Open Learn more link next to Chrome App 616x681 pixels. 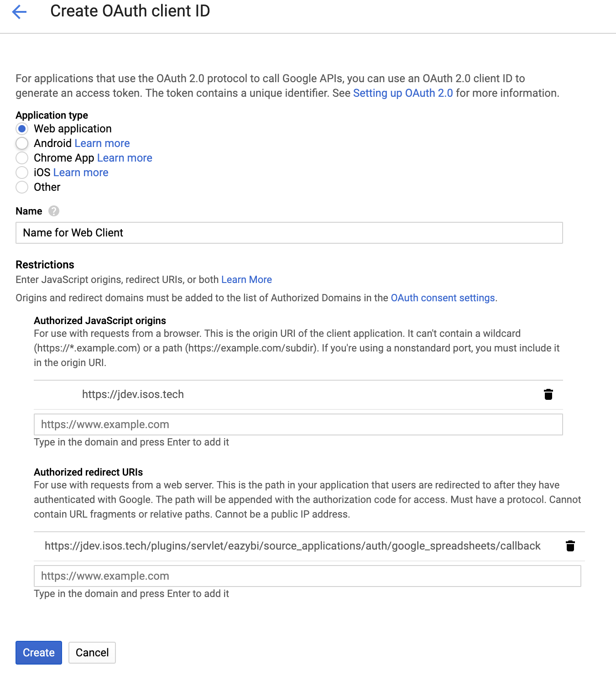125,158
